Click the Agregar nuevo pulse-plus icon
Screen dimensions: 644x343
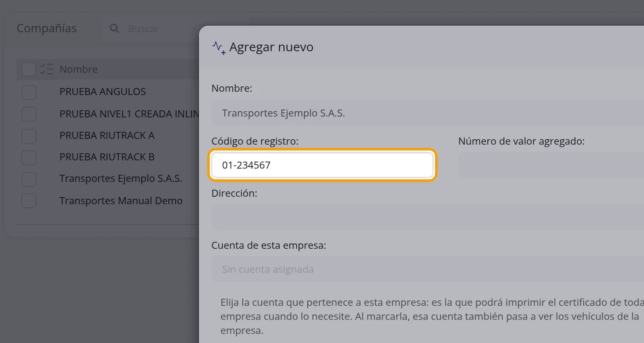pos(218,47)
